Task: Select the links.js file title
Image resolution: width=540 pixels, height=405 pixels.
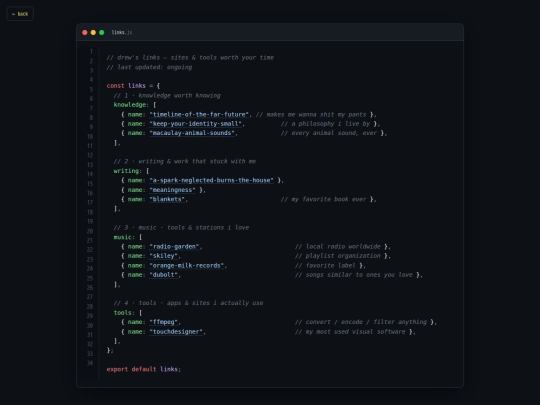Action: tap(122, 32)
